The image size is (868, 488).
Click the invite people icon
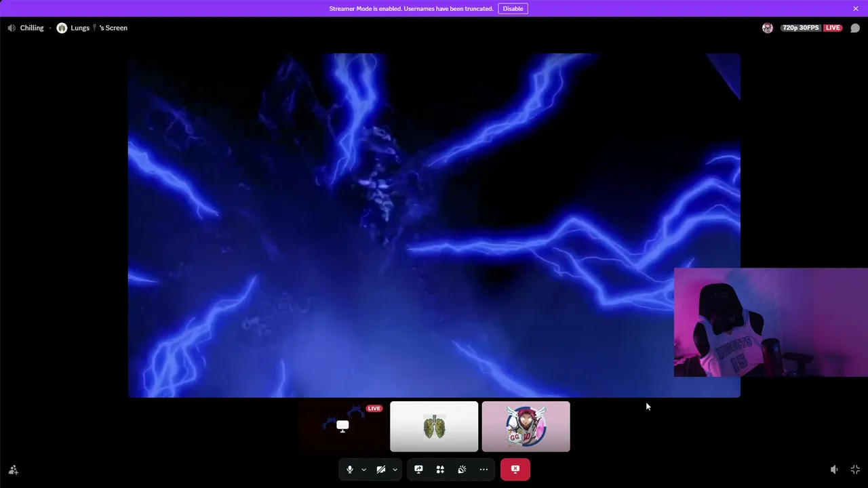click(13, 470)
